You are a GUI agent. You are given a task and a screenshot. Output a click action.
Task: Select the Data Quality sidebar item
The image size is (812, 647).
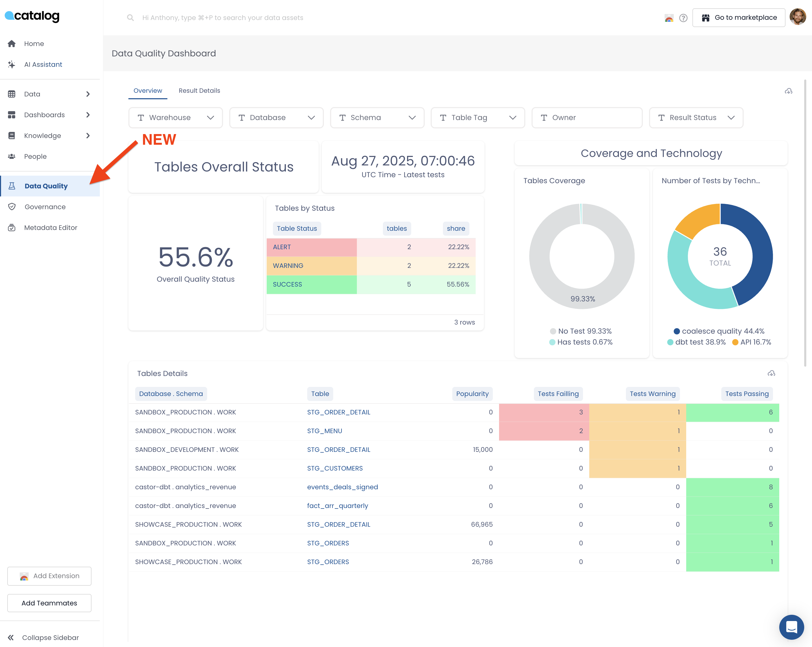tap(46, 186)
